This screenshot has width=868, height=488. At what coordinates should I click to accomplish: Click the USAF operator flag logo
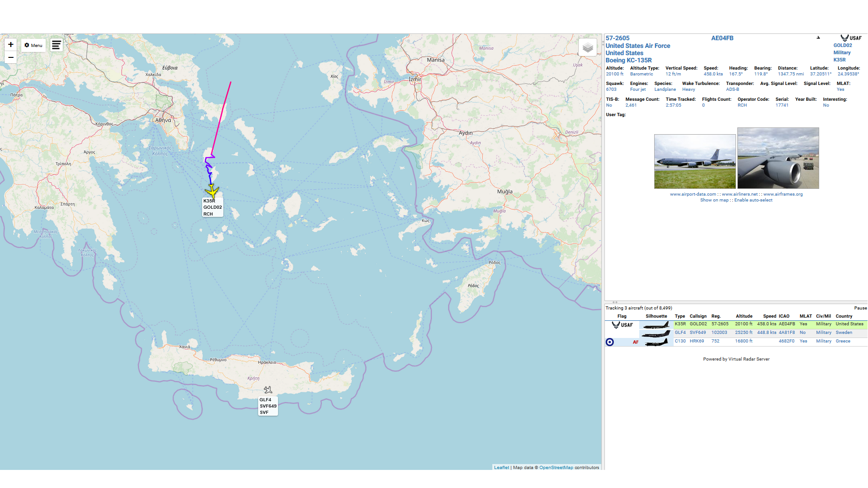pyautogui.click(x=850, y=38)
